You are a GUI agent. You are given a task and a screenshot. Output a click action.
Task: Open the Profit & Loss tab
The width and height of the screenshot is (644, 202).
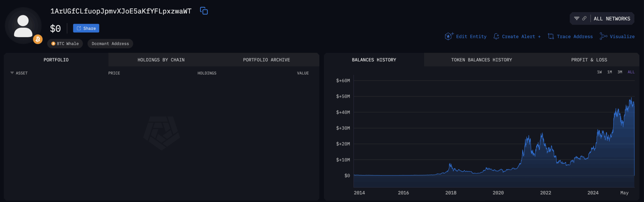(x=589, y=60)
